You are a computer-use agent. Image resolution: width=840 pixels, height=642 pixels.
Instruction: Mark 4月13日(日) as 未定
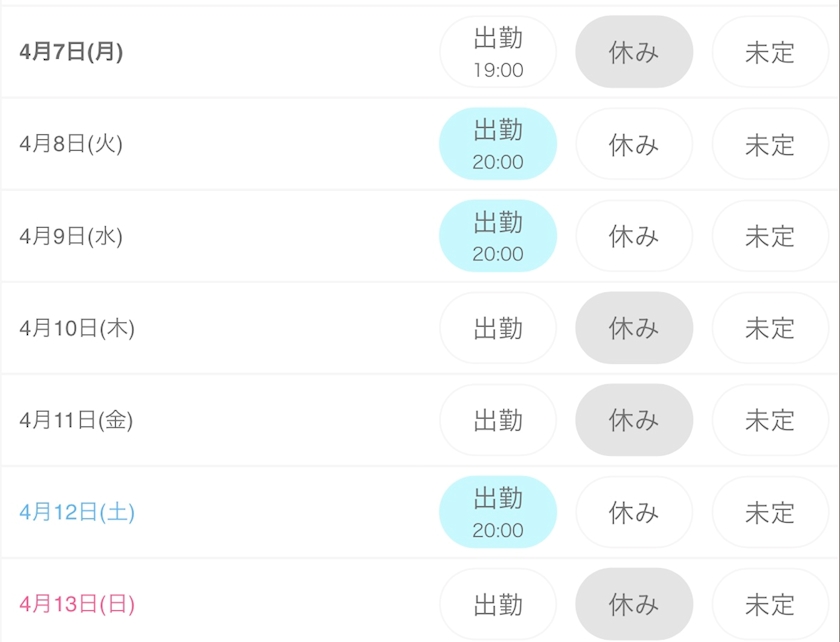pos(770,604)
